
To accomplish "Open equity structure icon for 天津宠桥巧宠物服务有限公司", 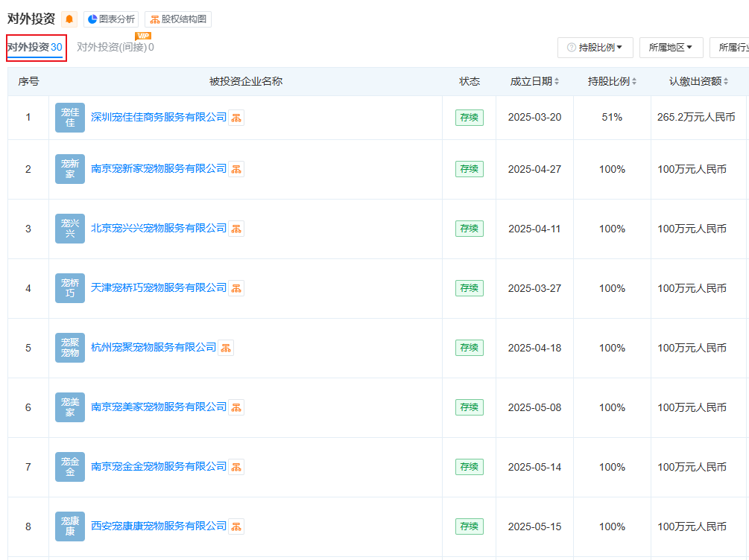I will (x=236, y=288).
